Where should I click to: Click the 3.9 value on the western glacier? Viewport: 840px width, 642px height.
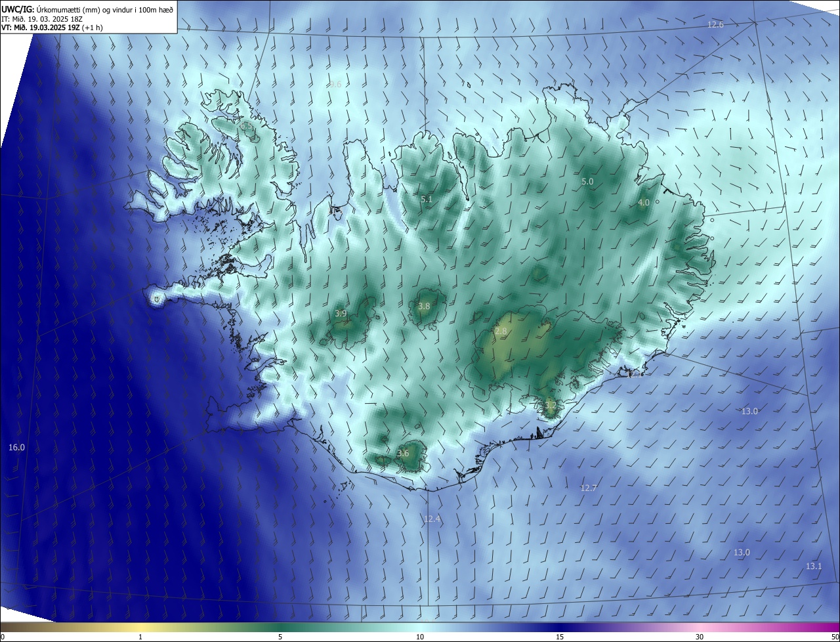coord(341,313)
